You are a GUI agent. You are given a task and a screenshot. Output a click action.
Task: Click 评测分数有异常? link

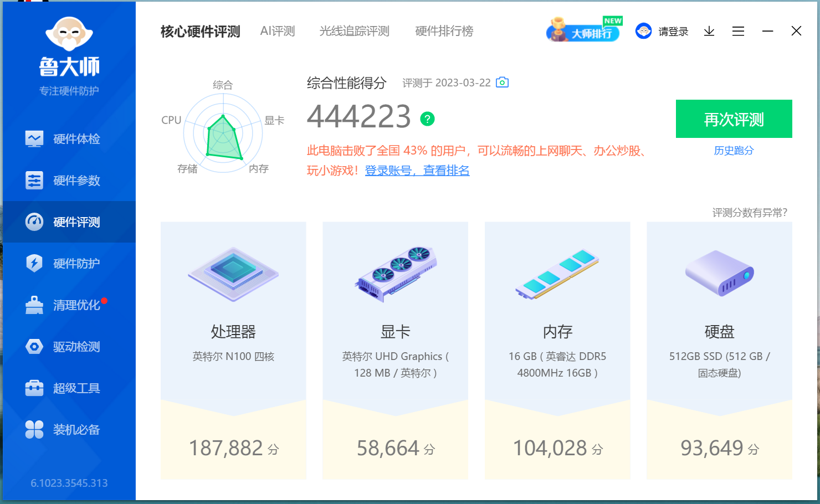tap(750, 213)
